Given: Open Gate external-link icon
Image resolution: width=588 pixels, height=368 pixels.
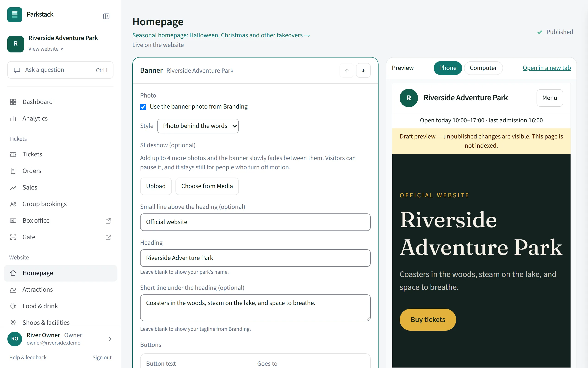Looking at the screenshot, I should [108, 237].
